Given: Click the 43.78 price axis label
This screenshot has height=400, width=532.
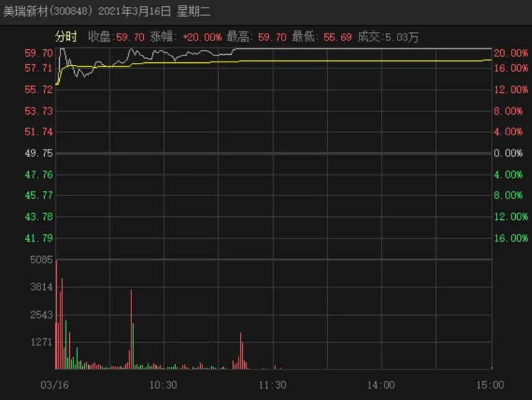Looking at the screenshot, I should tap(39, 217).
